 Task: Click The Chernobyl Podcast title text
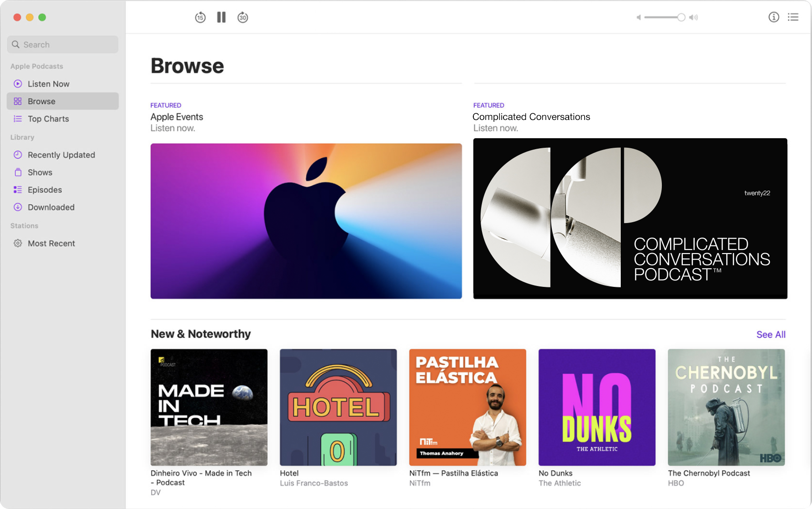709,473
